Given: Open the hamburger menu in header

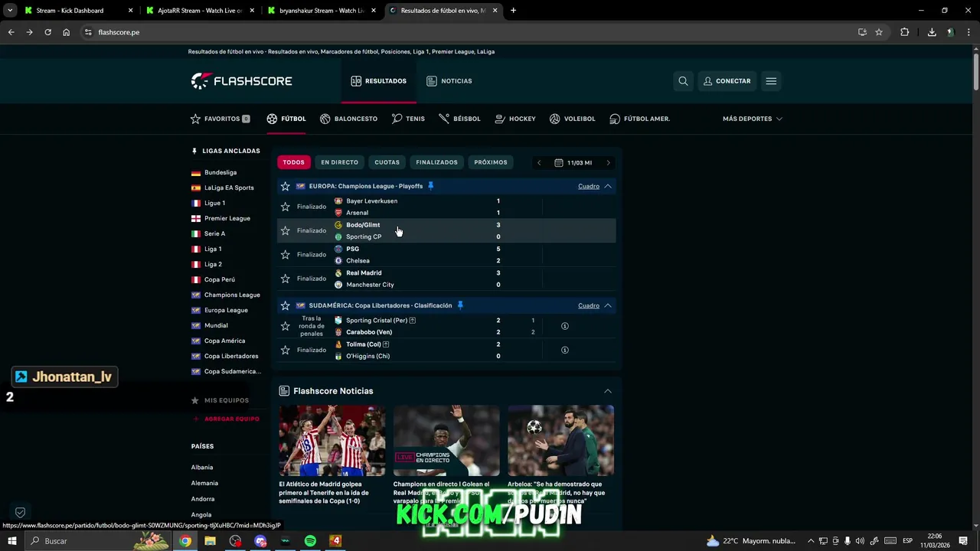Looking at the screenshot, I should click(x=771, y=81).
